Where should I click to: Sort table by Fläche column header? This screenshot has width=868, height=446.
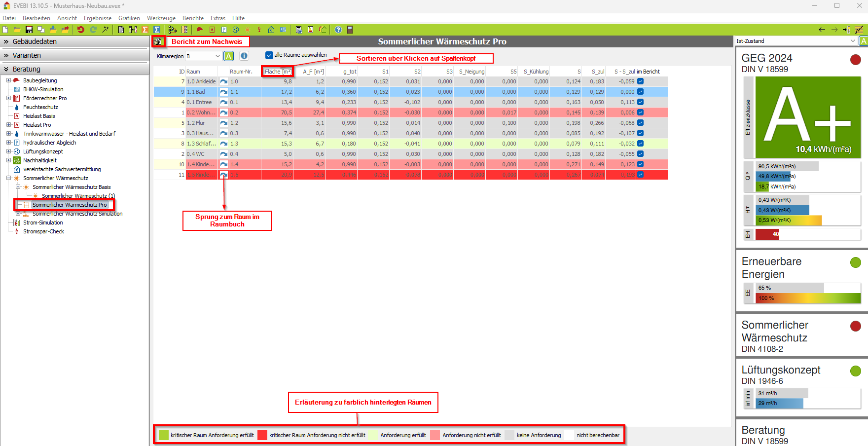click(277, 72)
